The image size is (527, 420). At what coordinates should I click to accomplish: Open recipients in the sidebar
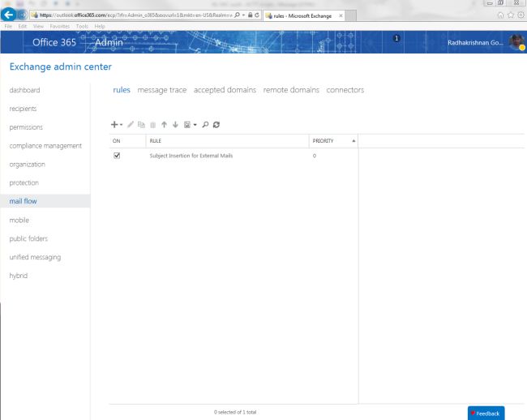[x=23, y=109]
